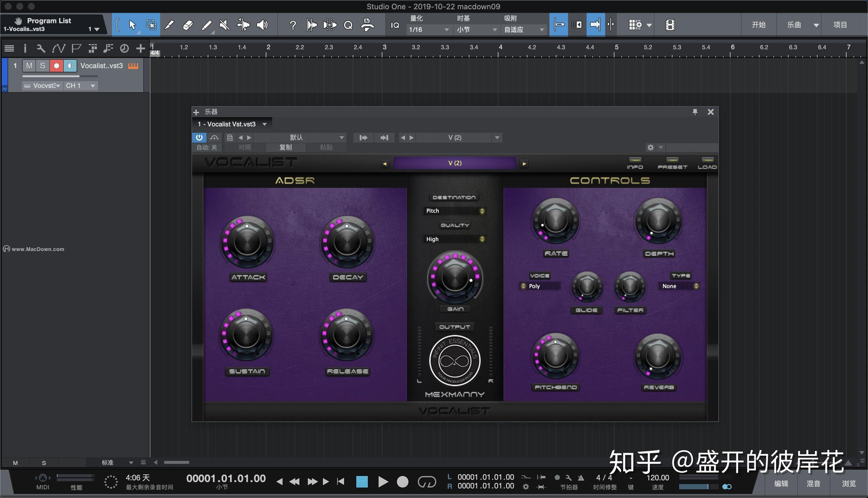Toggle the plugin bypass power button

(199, 137)
